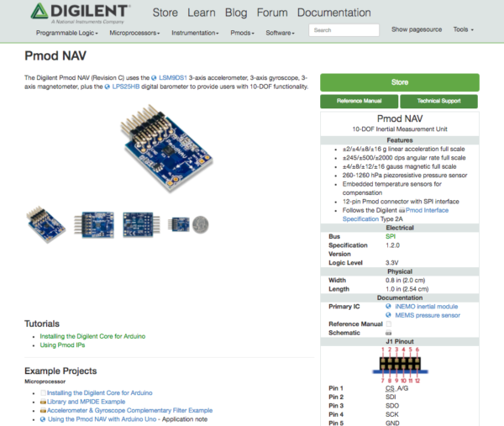The image size is (504, 426).
Task: Click the Digilent logo
Action: pos(81,13)
